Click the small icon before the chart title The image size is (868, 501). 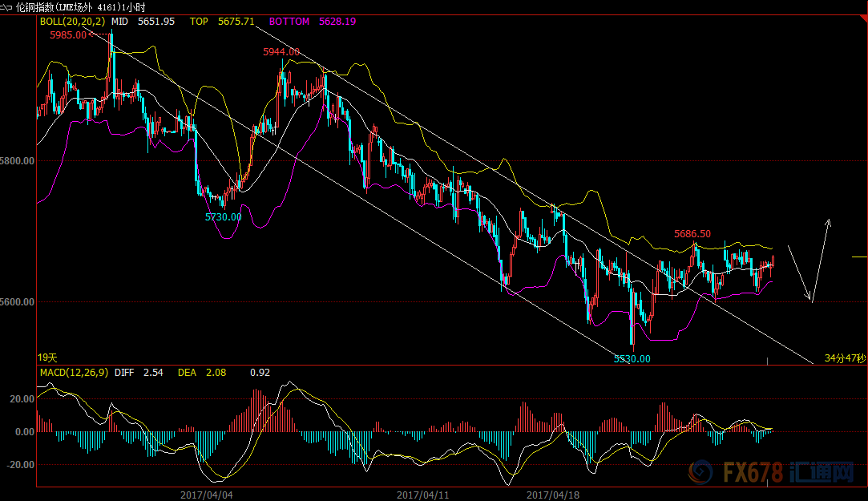[7, 6]
